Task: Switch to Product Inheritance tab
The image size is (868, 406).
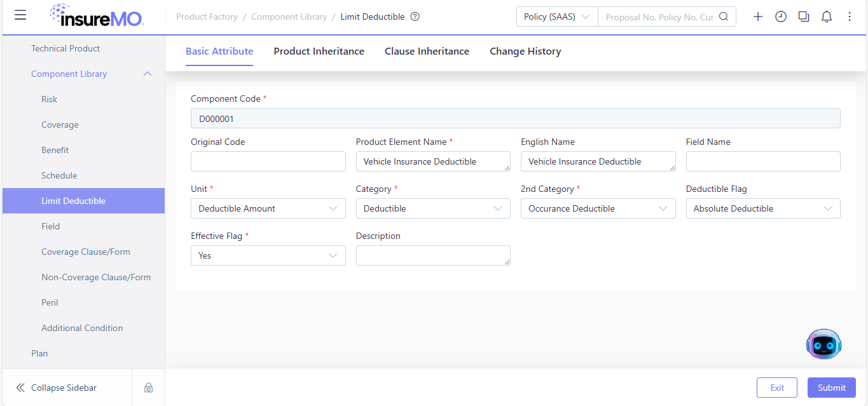Action: click(x=319, y=51)
